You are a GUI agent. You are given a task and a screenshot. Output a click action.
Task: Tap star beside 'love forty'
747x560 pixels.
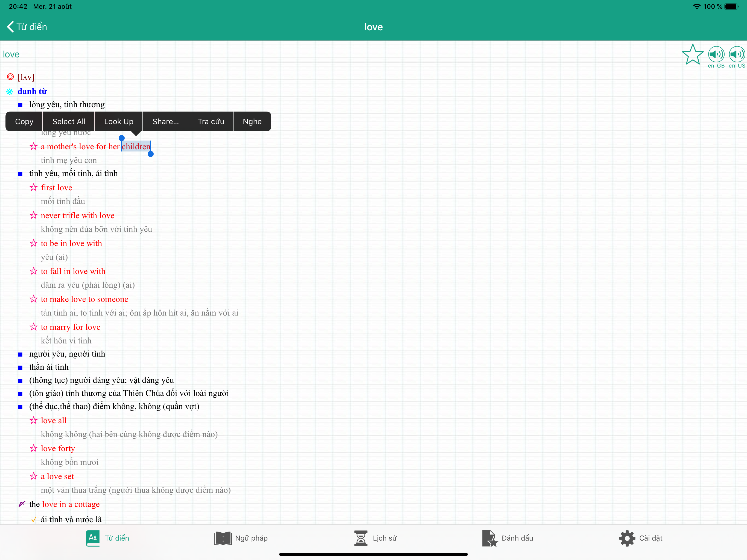(x=33, y=448)
